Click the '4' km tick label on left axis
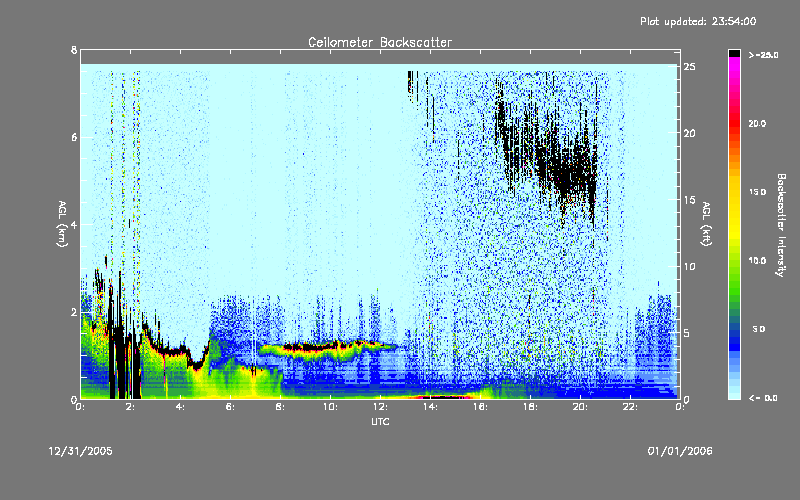Image resolution: width=800 pixels, height=500 pixels. tap(74, 224)
